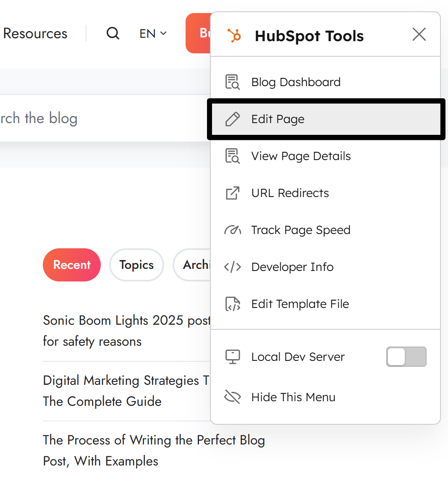Click the HubSpot Tools panel title
The width and height of the screenshot is (448, 489).
pos(309,36)
